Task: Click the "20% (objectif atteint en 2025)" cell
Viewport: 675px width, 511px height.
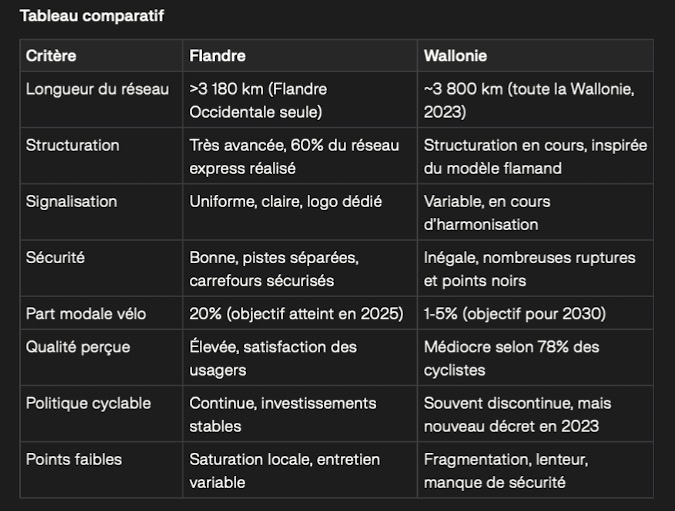Action: (296, 313)
